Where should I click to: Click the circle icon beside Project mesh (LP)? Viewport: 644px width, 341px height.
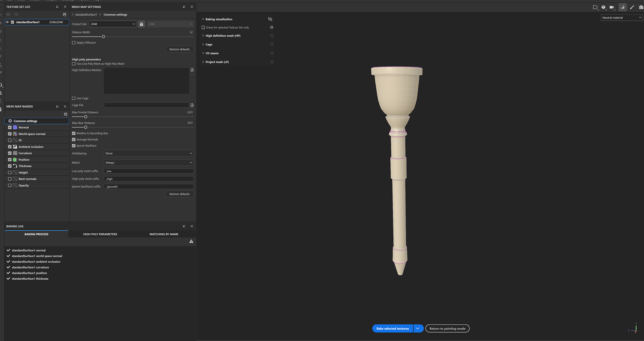click(x=272, y=62)
